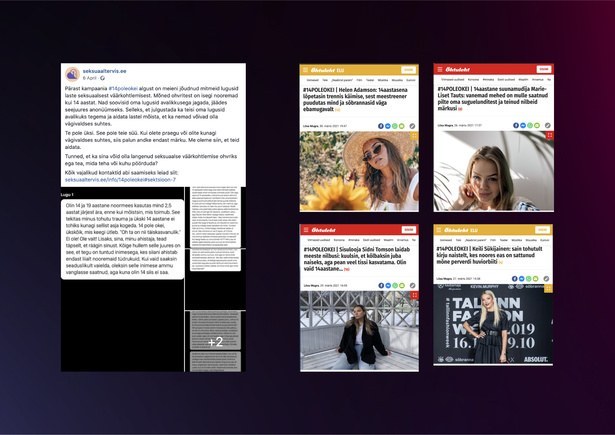
Task: Open the seksuaaltervis.ee info link in post
Action: [x=121, y=180]
